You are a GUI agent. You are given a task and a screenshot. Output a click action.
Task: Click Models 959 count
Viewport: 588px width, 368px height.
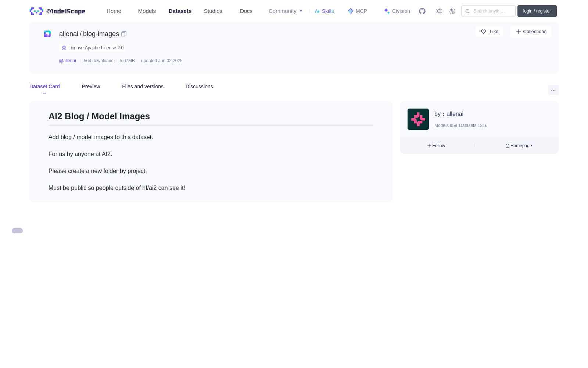coord(446,125)
